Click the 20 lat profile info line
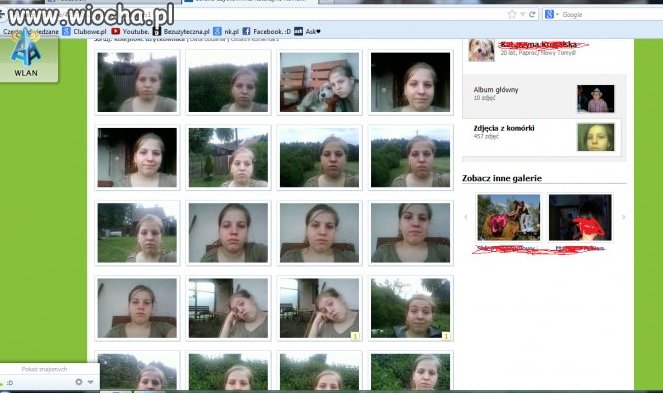This screenshot has width=663, height=393. point(538,53)
